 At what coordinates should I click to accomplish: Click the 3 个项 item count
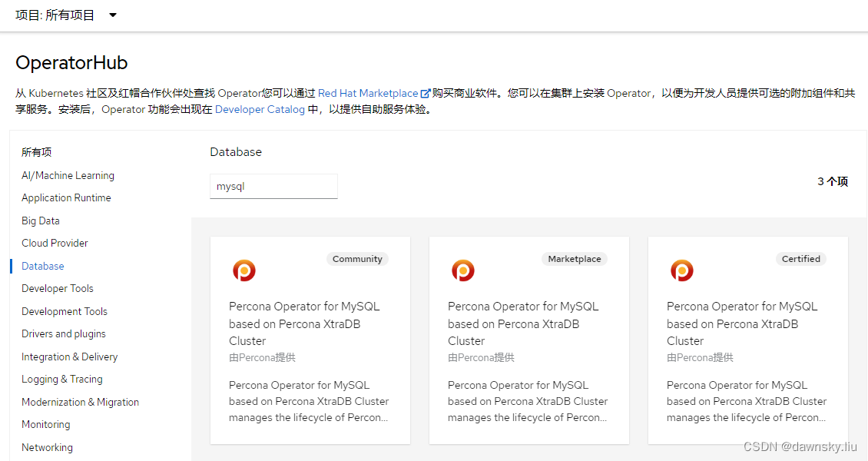(833, 181)
